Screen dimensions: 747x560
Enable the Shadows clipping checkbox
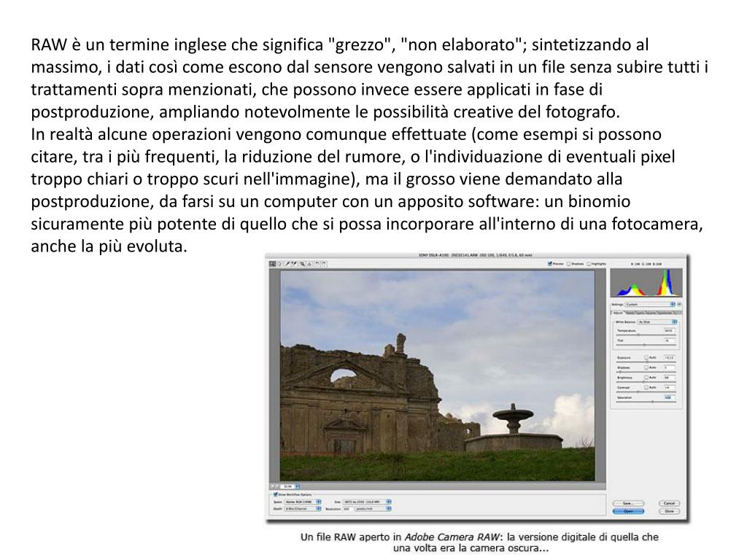coord(569,263)
